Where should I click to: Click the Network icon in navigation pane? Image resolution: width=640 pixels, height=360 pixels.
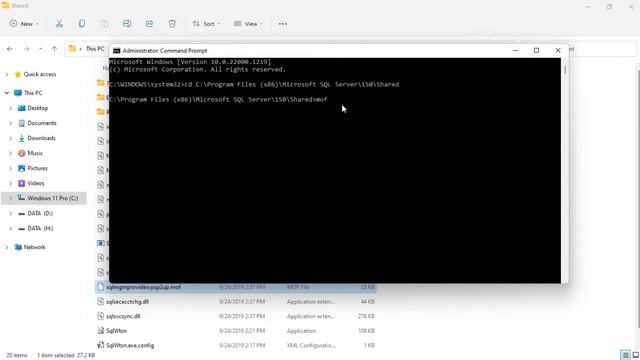(18, 247)
